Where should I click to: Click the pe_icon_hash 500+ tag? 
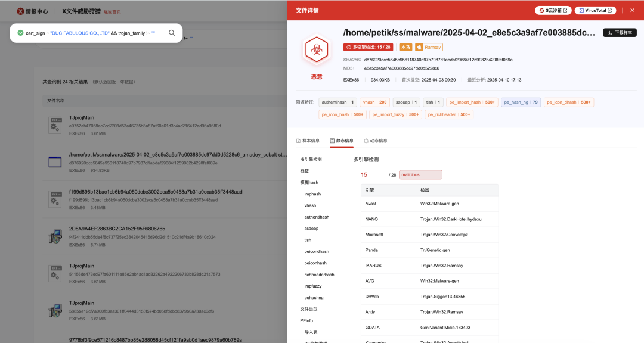[342, 114]
